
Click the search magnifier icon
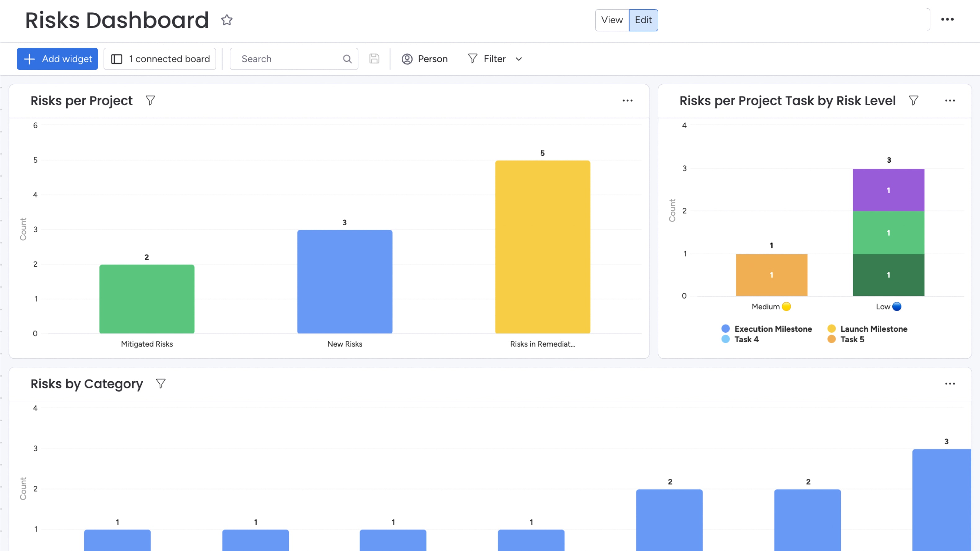tap(347, 59)
